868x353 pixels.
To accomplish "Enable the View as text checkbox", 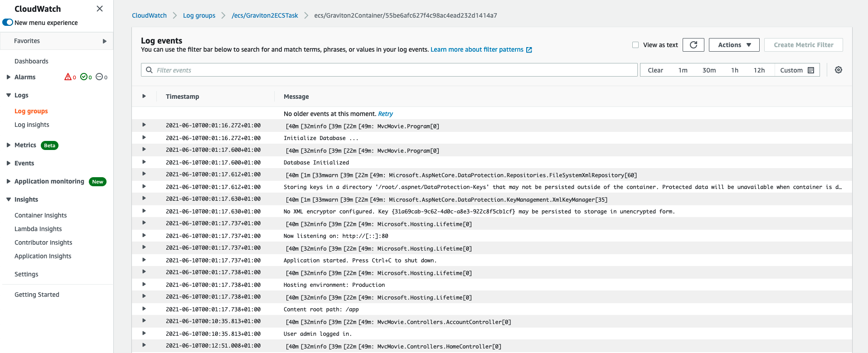I will pyautogui.click(x=635, y=45).
